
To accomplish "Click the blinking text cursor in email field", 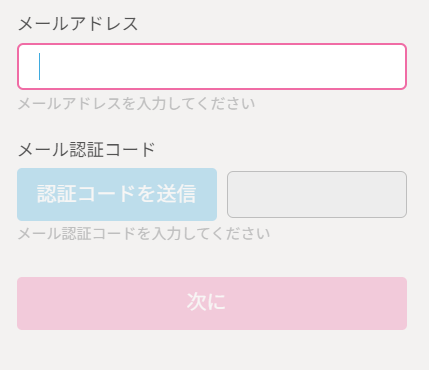I will [39, 66].
